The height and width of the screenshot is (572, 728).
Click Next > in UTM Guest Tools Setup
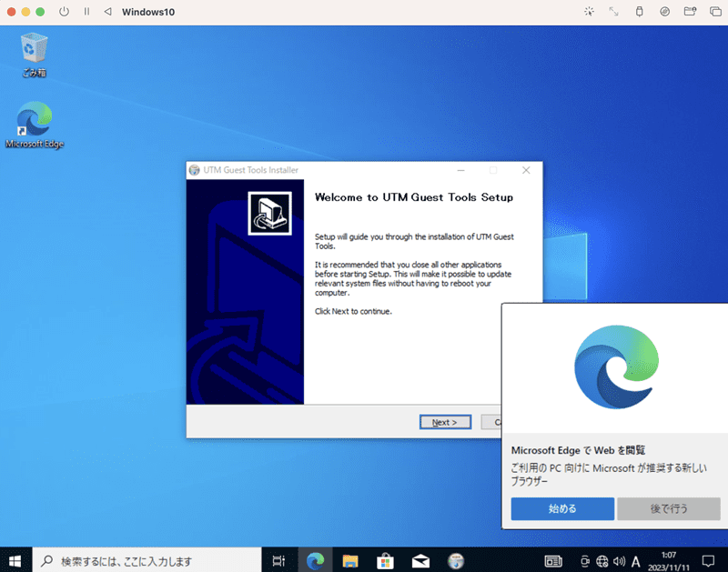click(445, 422)
